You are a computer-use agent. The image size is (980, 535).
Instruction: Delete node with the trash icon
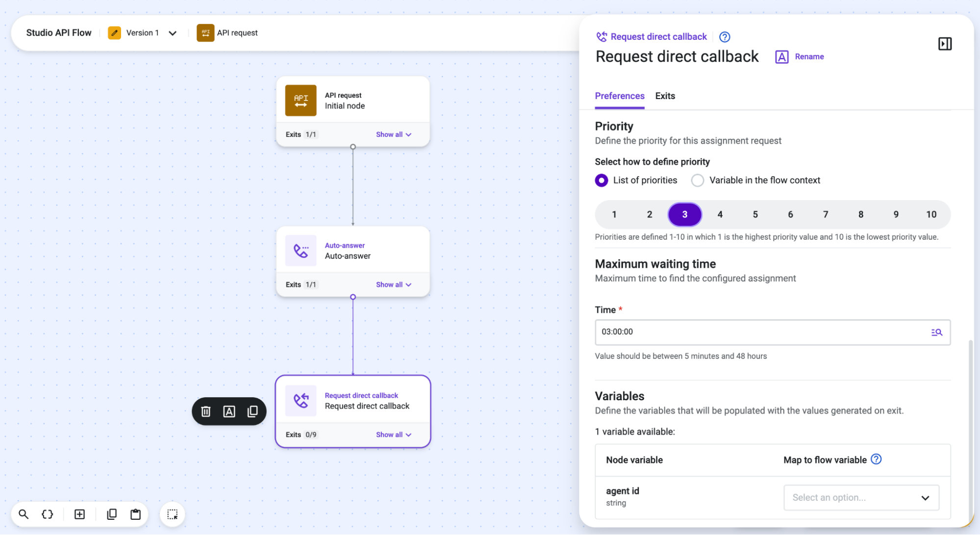(206, 411)
